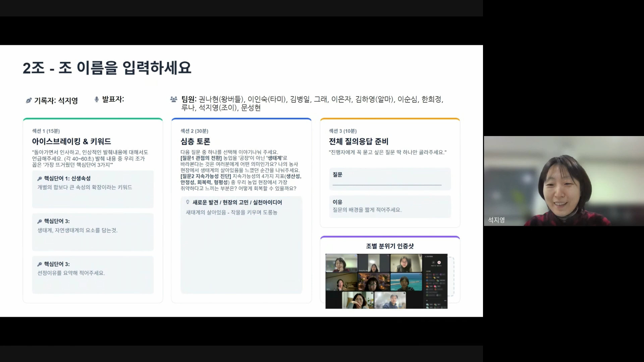Click the microphone icon beside 발표자
Viewport: 644px width, 362px height.
tap(97, 100)
